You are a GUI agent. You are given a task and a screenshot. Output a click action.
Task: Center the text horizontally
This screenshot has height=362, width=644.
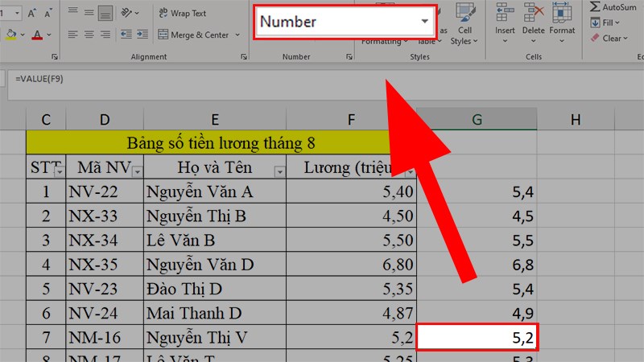click(x=89, y=35)
